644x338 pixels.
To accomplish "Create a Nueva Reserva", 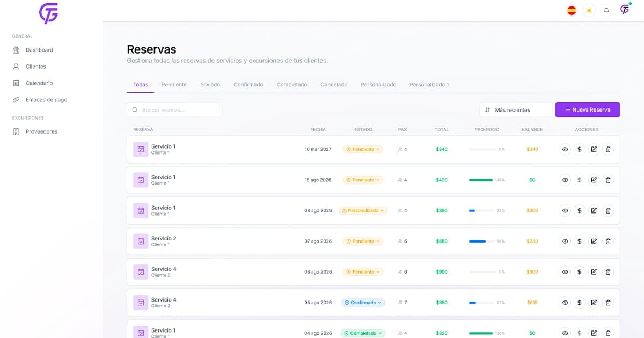I will pyautogui.click(x=587, y=109).
